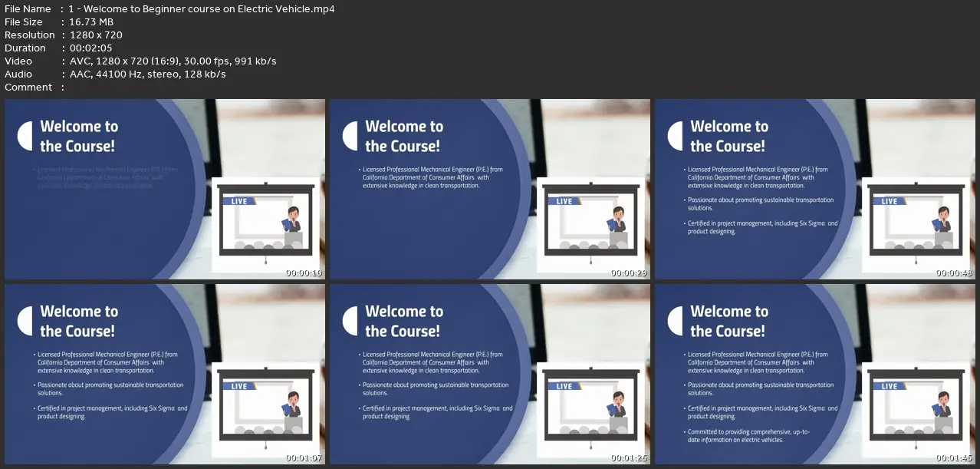This screenshot has height=469, width=980.
Task: Click the "Passionate about promoting sustainable transportation" bullet in 00:00:48 frame
Action: (x=758, y=203)
